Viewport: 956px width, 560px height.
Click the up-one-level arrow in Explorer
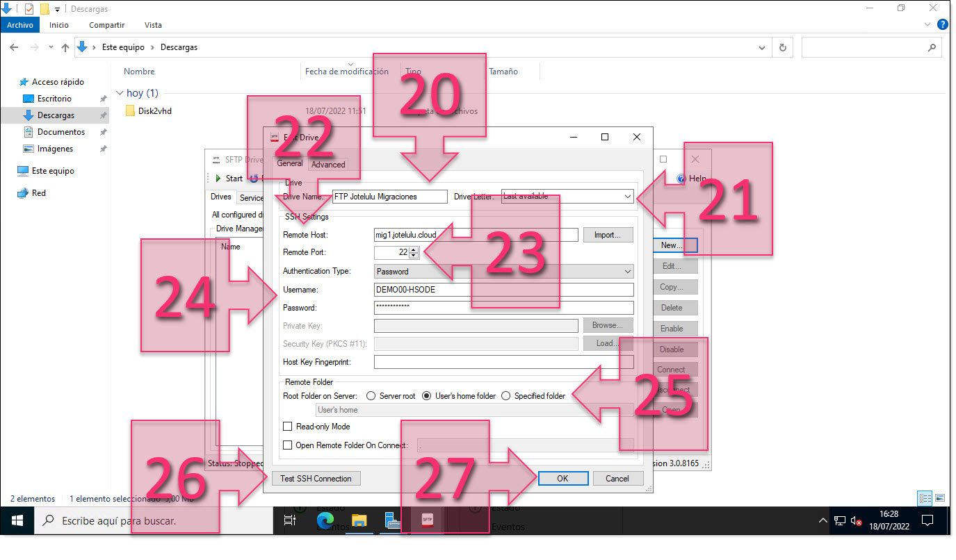coord(65,47)
